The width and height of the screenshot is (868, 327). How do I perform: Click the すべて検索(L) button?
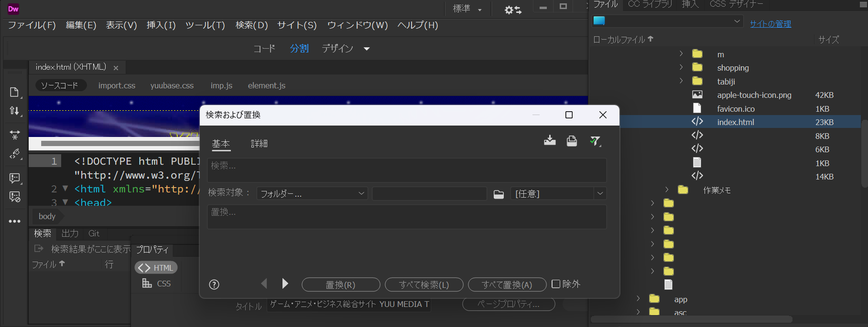(x=424, y=285)
